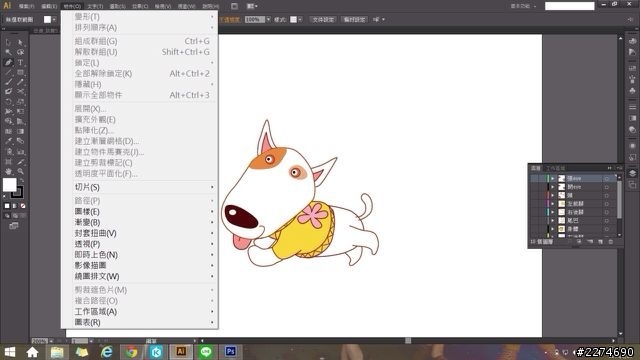Expand the 身體 layer triangle
Viewport: 640px width, 360px height.
coord(553,229)
